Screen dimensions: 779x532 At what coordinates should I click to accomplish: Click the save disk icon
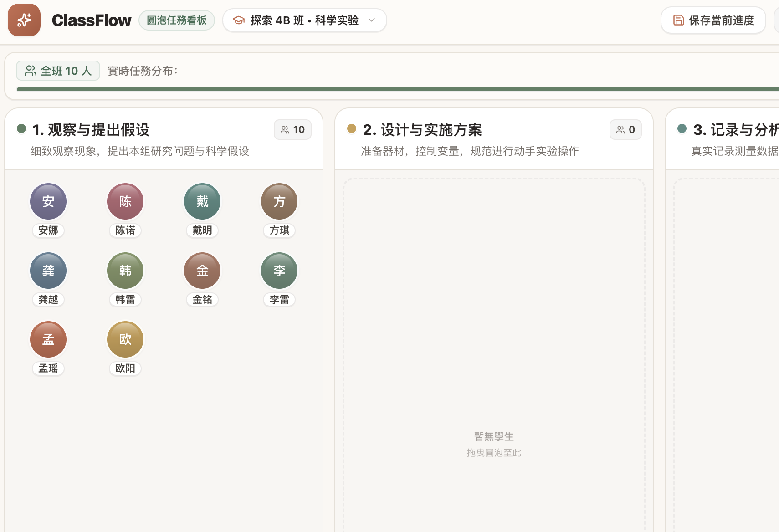click(x=679, y=20)
